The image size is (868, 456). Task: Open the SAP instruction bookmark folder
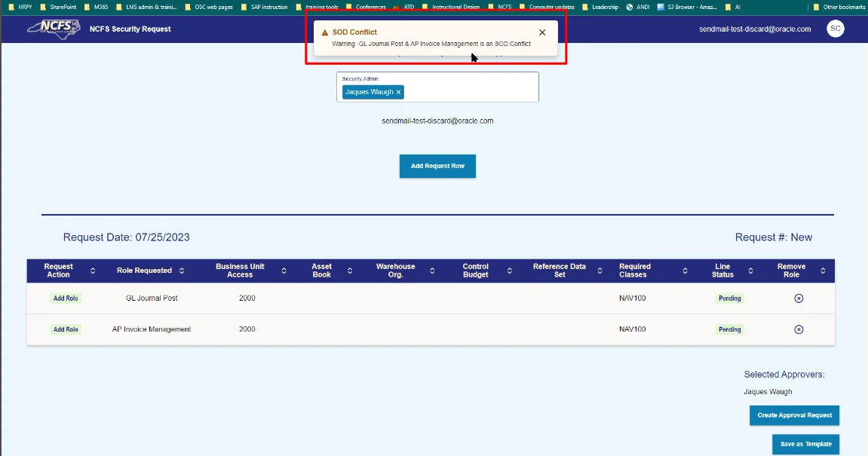[x=264, y=8]
